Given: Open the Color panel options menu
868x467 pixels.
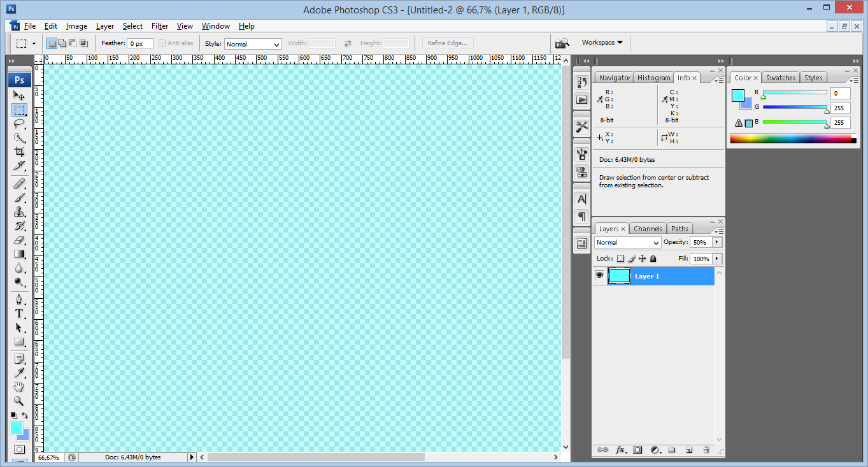Looking at the screenshot, I should point(853,80).
